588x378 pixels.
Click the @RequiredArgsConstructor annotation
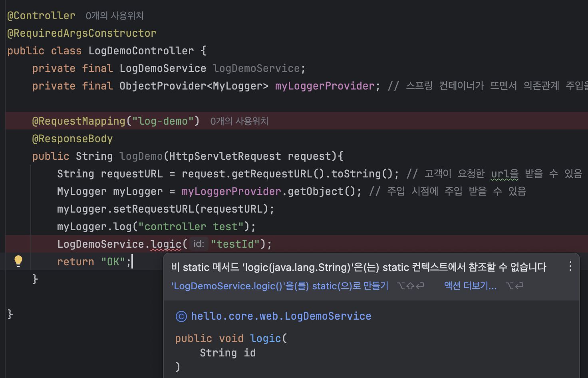[82, 33]
